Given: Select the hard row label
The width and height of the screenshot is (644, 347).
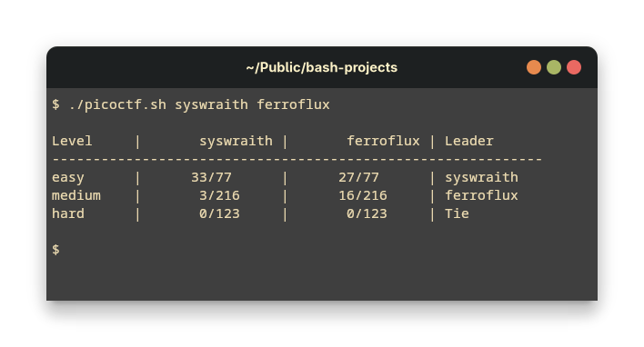Looking at the screenshot, I should pyautogui.click(x=68, y=213).
